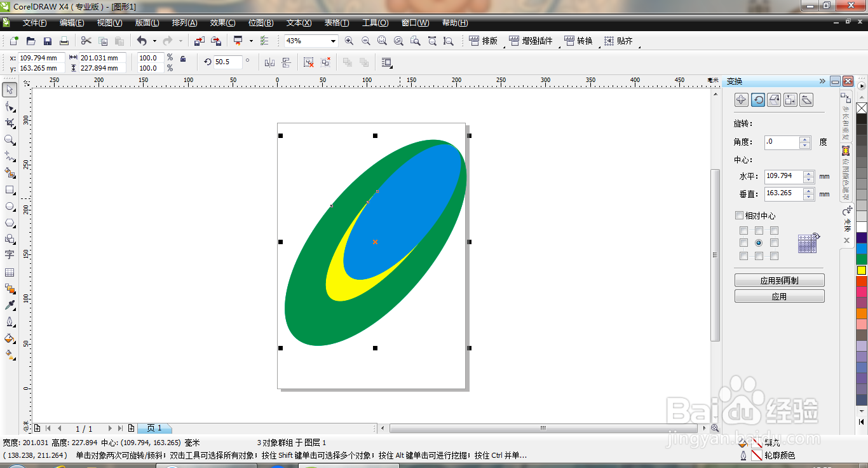
Task: Select the Interactive fill tool
Action: tap(10, 355)
